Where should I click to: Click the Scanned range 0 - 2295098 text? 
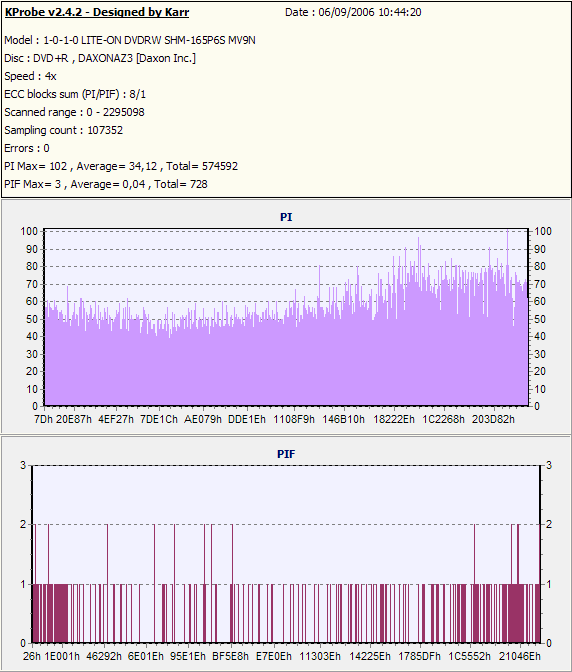pos(74,112)
